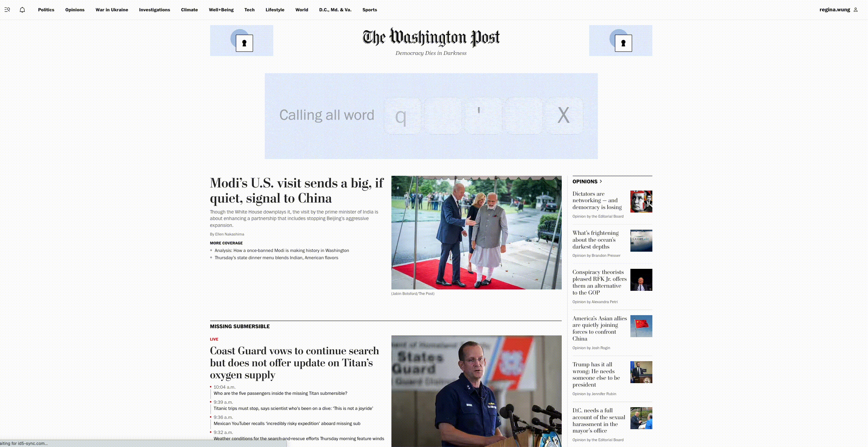The width and height of the screenshot is (868, 447).
Task: Click Opinion by Josh Rogin byline
Action: point(591,348)
